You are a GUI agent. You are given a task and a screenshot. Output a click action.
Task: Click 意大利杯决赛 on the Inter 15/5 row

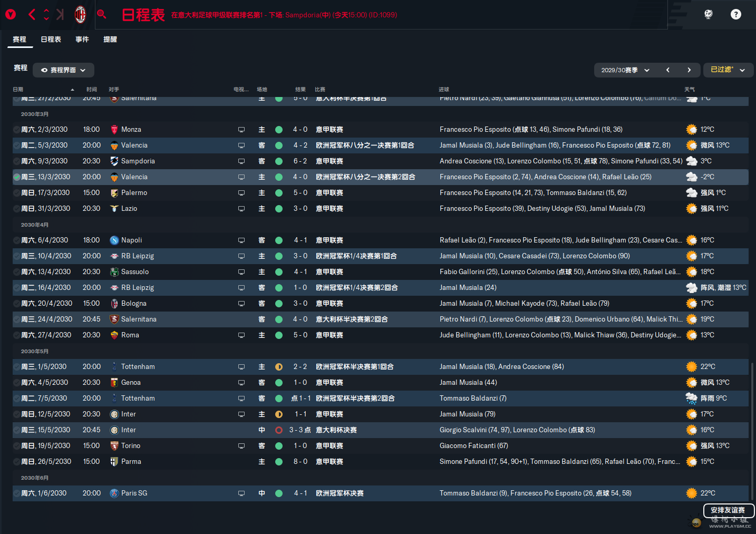tap(336, 430)
